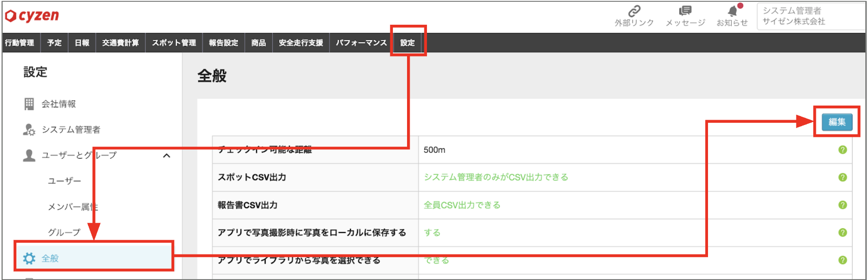
Task: Open the お知らせ bell icon
Action: [x=733, y=11]
